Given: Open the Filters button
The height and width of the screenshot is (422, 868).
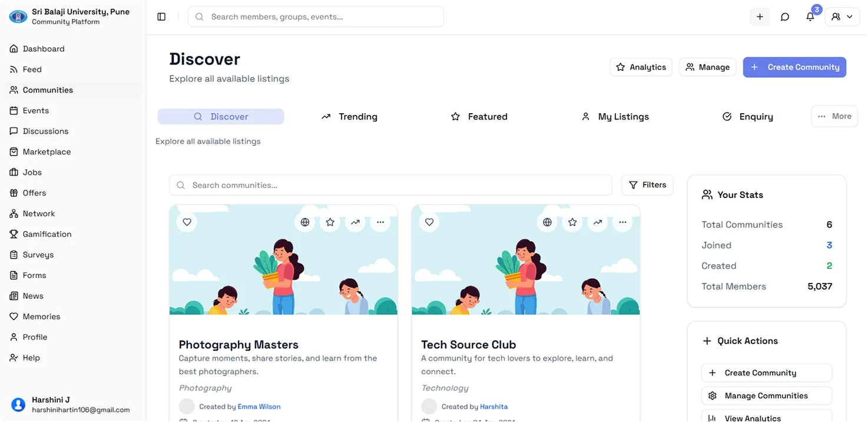Looking at the screenshot, I should click(647, 185).
